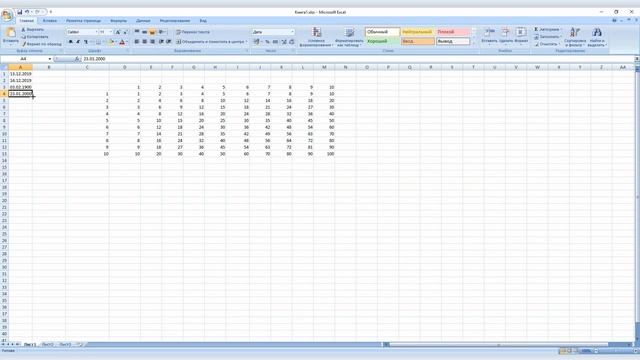Apply the Хороший cell style
640x360 pixels.
pos(382,41)
